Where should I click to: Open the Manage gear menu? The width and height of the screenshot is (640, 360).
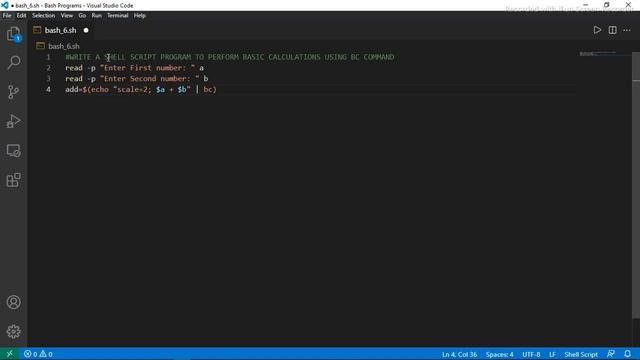click(13, 331)
